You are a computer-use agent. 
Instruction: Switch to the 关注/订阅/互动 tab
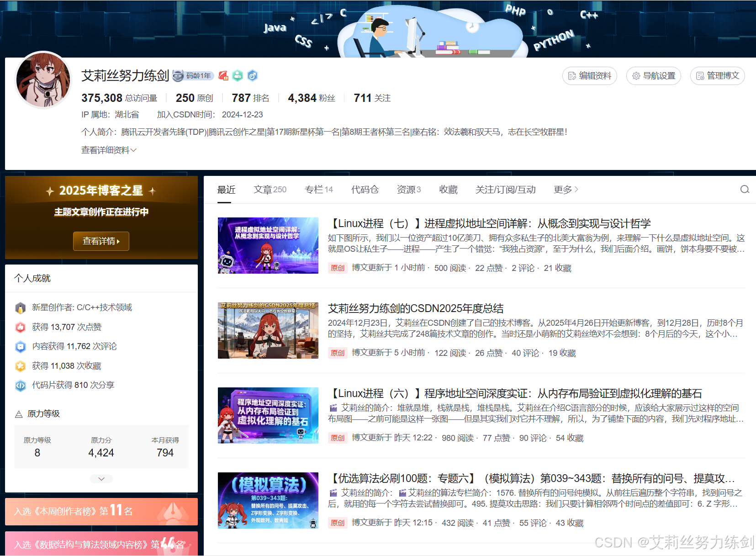pos(505,190)
